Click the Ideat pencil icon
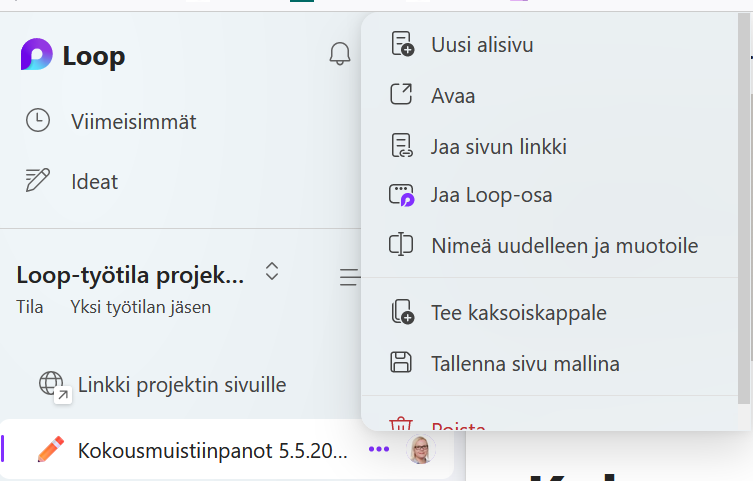Viewport: 753px width, 481px height. [37, 181]
